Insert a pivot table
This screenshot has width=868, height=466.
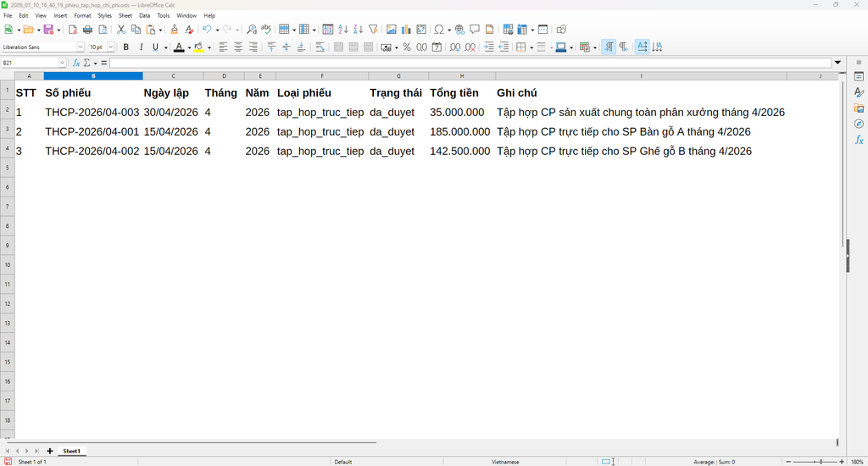[x=421, y=30]
